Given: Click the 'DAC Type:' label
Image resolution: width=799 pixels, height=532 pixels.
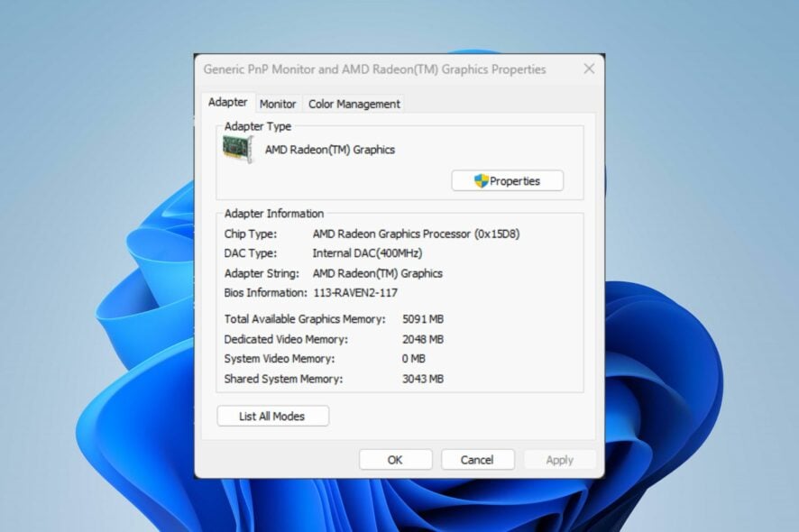Looking at the screenshot, I should pos(251,253).
